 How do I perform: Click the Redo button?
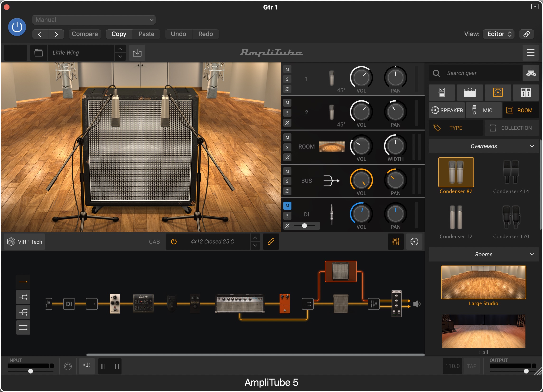[x=206, y=34]
